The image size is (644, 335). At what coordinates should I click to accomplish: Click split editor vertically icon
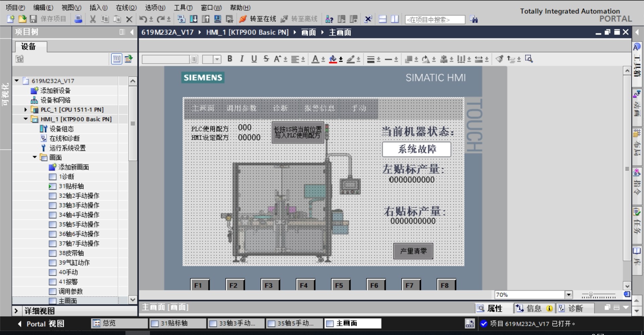click(395, 19)
